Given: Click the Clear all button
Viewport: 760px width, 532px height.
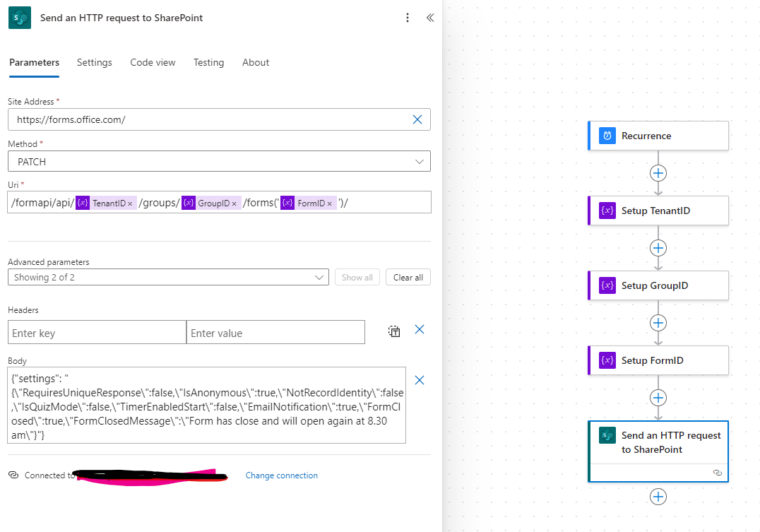Looking at the screenshot, I should point(408,278).
